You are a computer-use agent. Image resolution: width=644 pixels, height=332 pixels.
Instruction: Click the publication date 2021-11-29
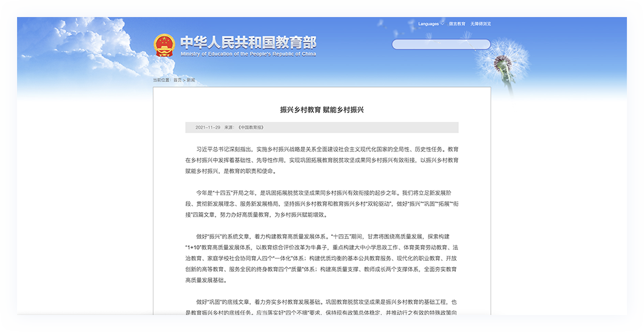[208, 128]
